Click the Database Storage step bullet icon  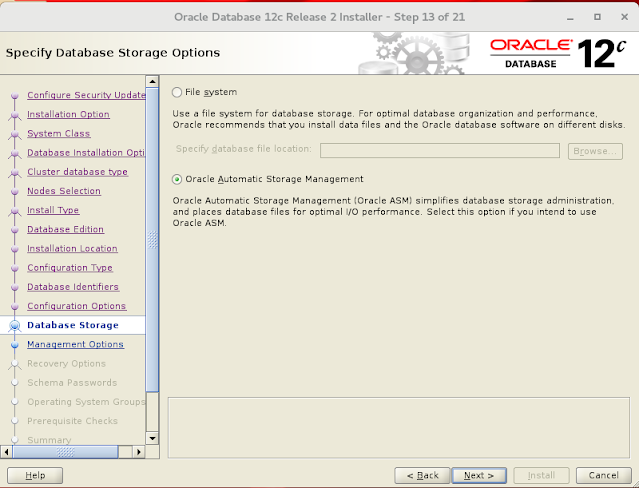click(x=15, y=325)
